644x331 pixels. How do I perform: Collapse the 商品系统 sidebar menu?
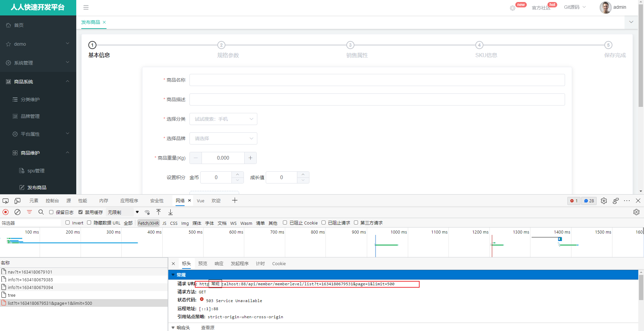pos(38,82)
